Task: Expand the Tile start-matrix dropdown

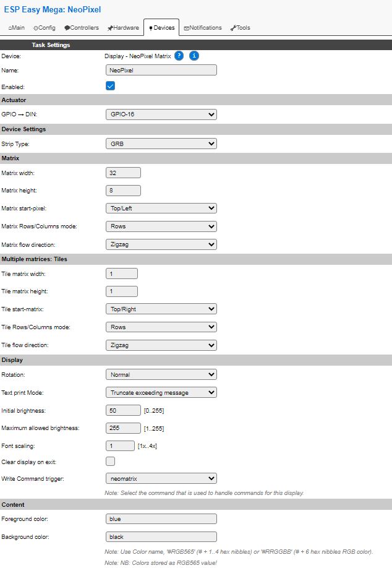Action: 161,309
